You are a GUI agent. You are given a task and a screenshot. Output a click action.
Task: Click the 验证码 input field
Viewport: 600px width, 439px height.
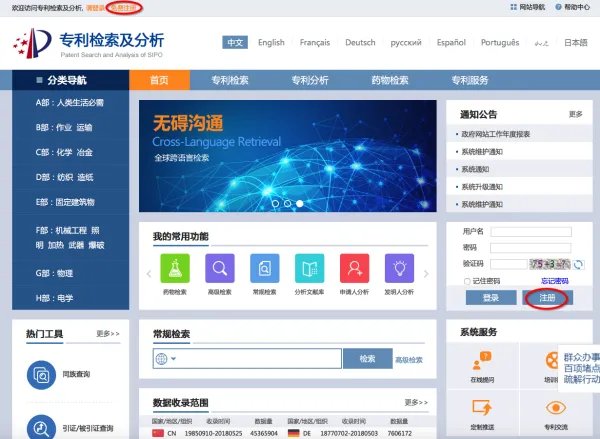(x=509, y=264)
